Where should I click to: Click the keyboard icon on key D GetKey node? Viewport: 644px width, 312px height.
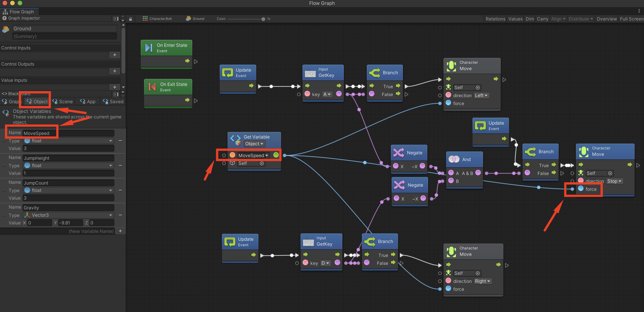click(x=308, y=242)
